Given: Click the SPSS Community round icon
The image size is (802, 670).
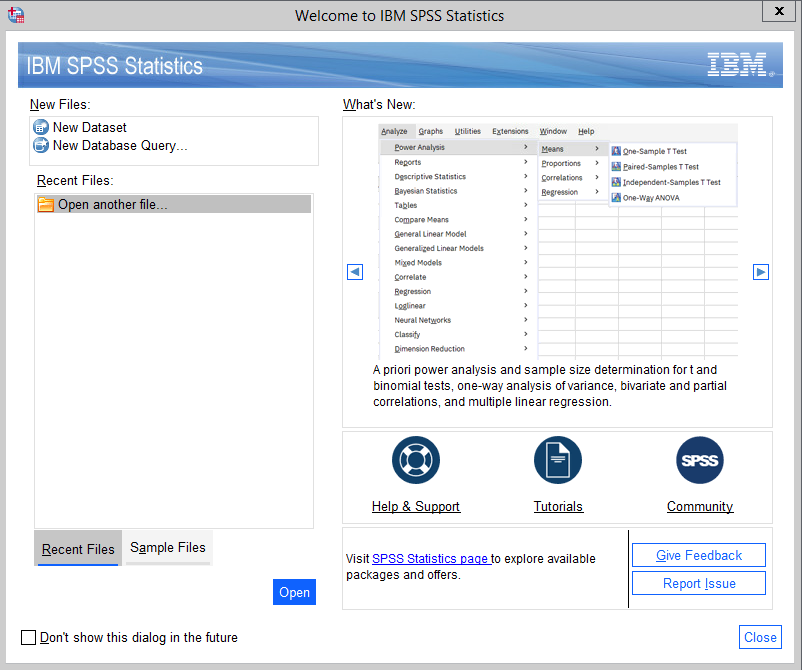Looking at the screenshot, I should click(700, 460).
